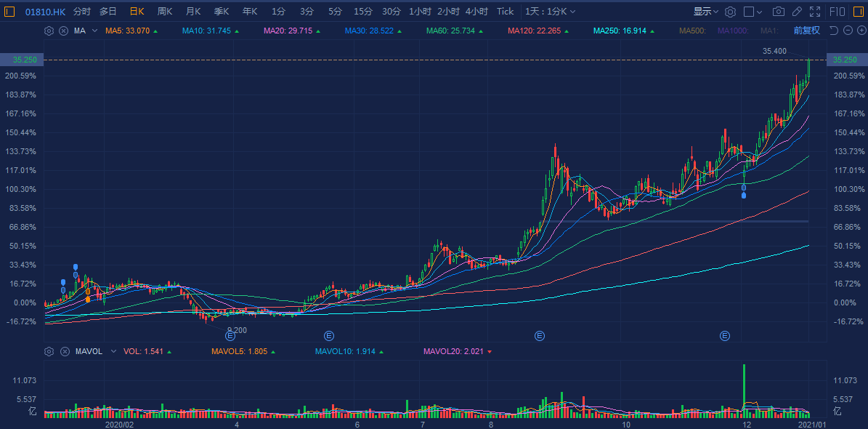Select the pencil drawing tool
This screenshot has height=429, width=868.
797,12
